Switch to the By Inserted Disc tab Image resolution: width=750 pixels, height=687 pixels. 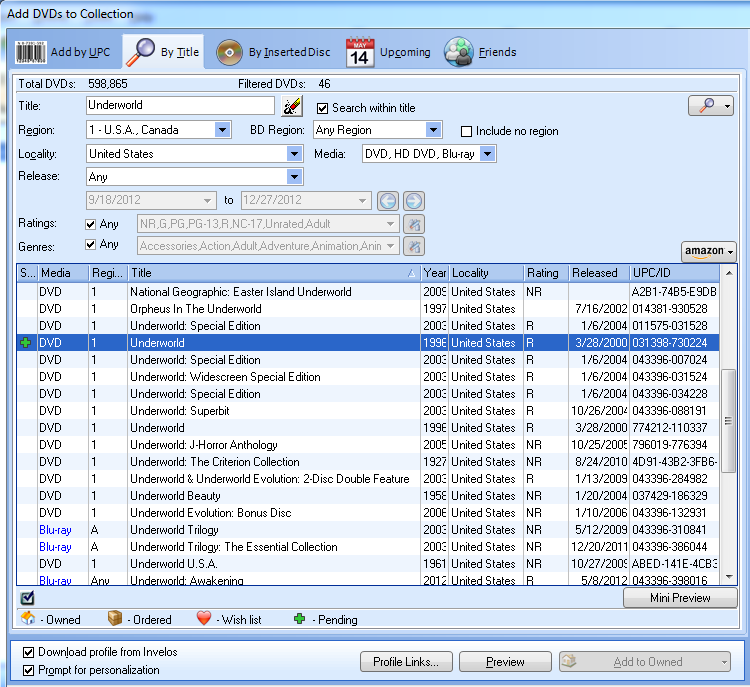(274, 52)
